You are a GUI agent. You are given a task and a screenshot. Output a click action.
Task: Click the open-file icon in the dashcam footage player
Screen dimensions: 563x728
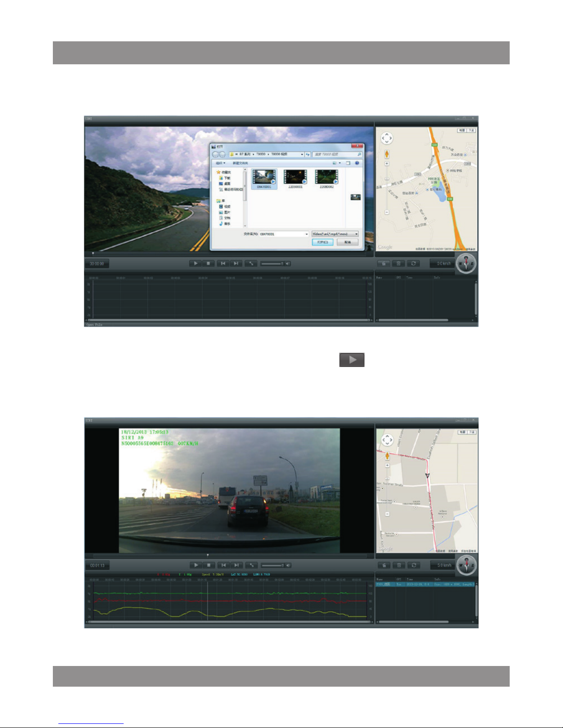coord(384,565)
